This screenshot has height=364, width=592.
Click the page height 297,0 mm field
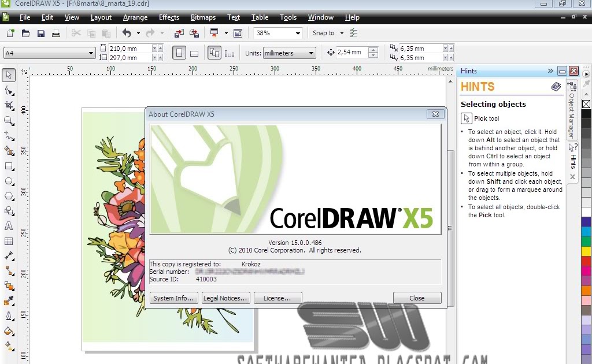[x=129, y=58]
